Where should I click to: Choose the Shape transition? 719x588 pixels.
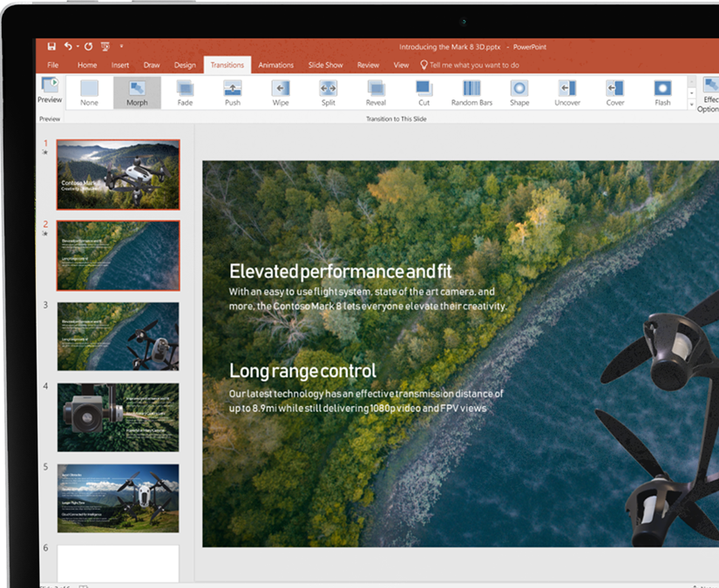519,93
